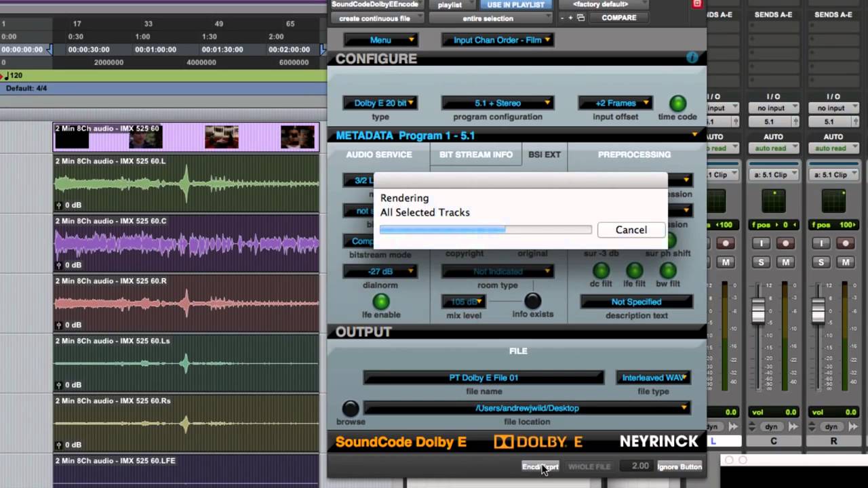The height and width of the screenshot is (488, 868).
Task: Click the COMPARE button
Action: tap(618, 18)
